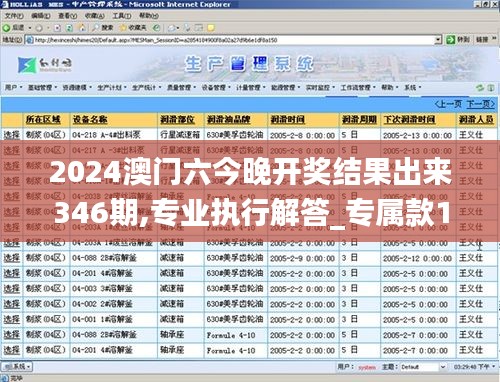Click the Refresh icon in IE toolbar
This screenshot has height=382, width=500.
tap(69, 28)
